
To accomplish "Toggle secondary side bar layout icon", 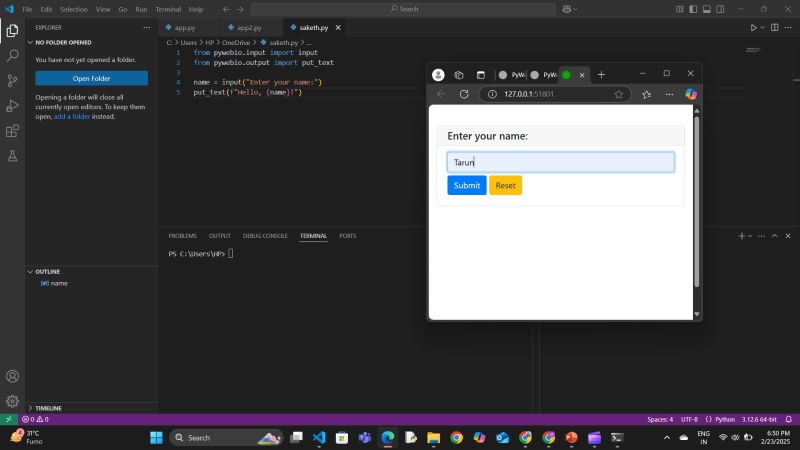I will click(x=720, y=9).
